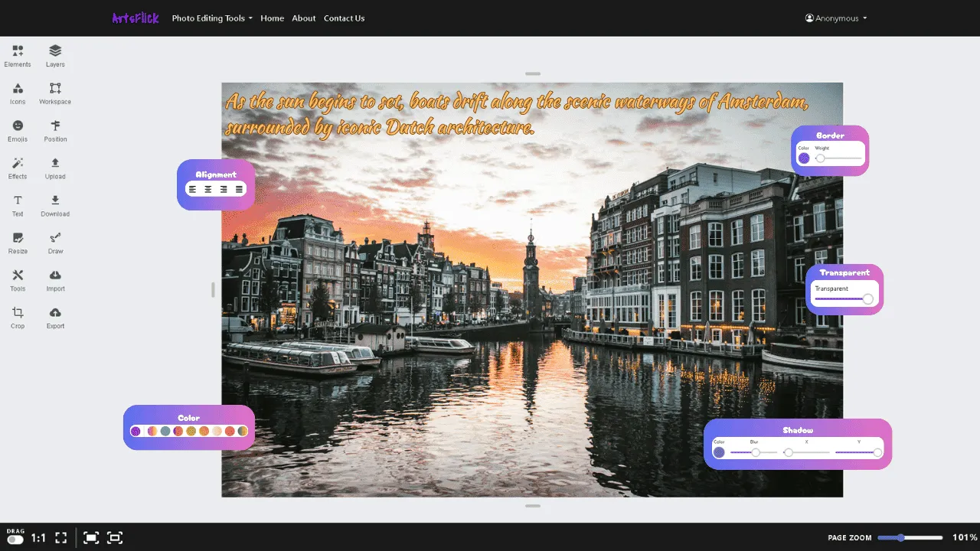Click the ArtsFlick logo
Viewport: 980px width, 551px height.
pos(136,18)
